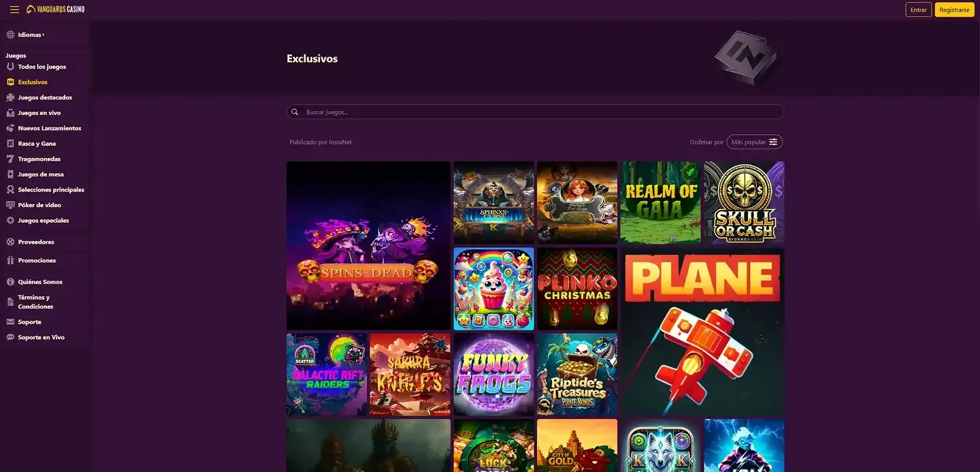This screenshot has width=980, height=472.
Task: Click the search magnifier icon
Action: [x=295, y=112]
